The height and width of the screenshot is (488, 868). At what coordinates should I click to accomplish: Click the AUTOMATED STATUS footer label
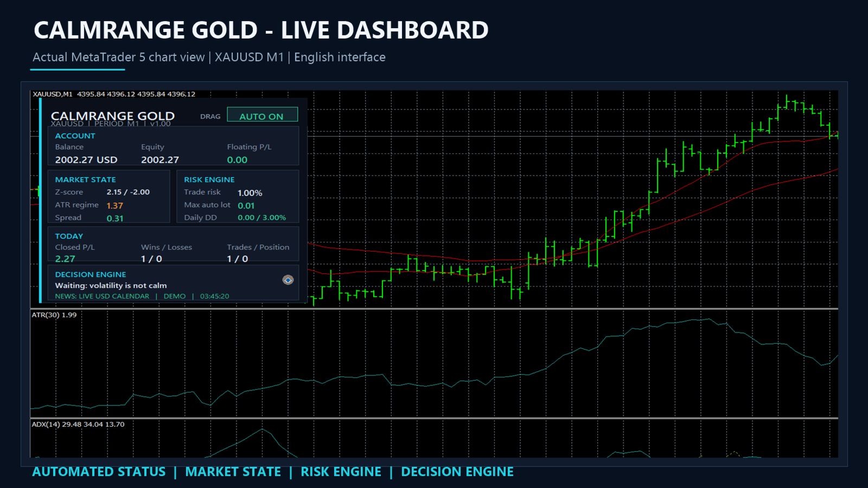tap(99, 472)
